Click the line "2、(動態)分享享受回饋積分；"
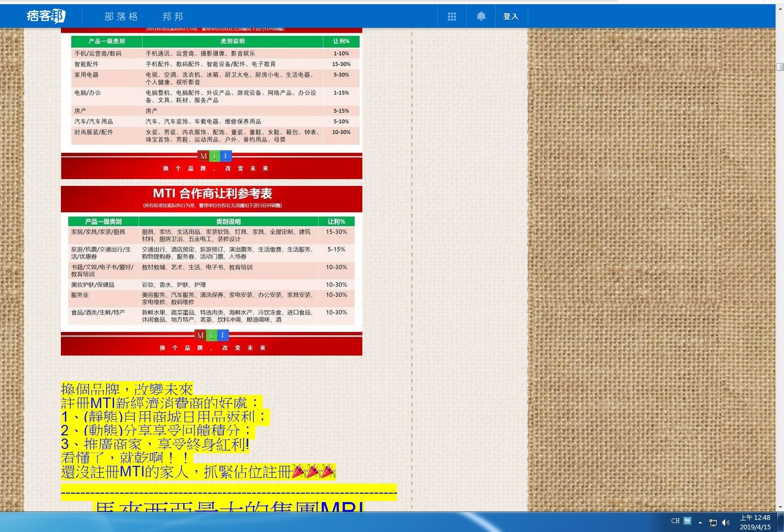 [x=158, y=430]
